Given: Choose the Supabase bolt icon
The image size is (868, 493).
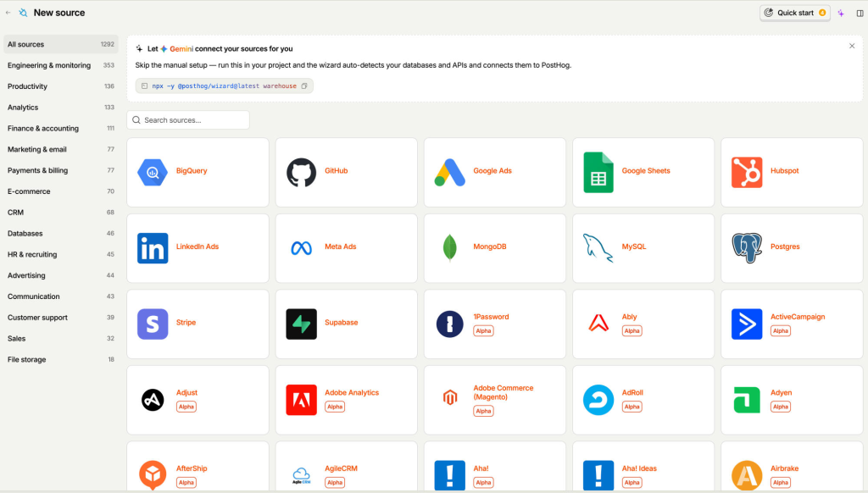Looking at the screenshot, I should [301, 324].
